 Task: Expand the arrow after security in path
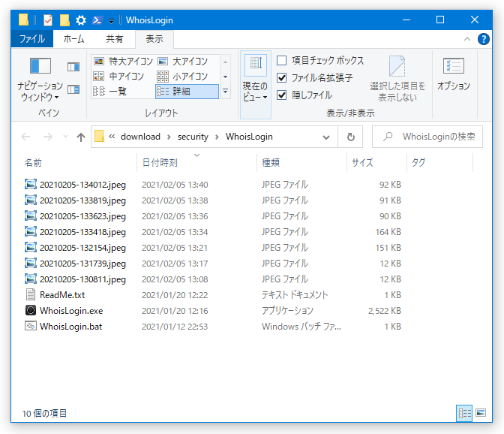[217, 137]
